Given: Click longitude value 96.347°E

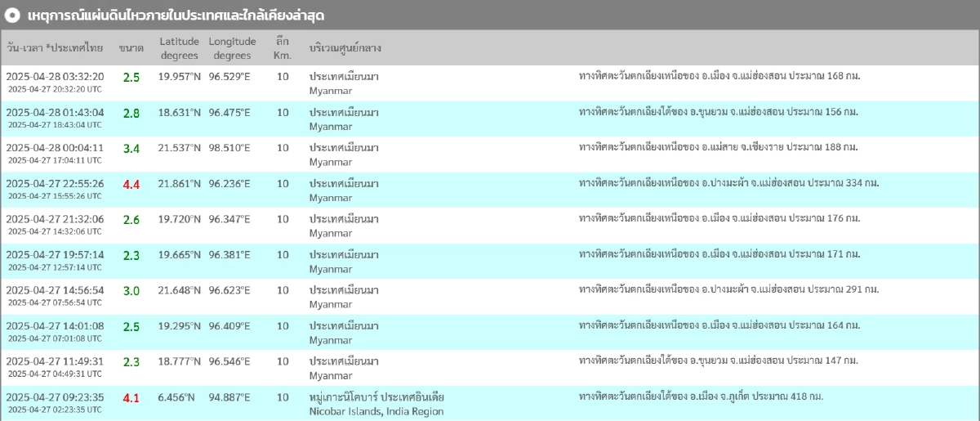Looking at the screenshot, I should coord(229,219).
